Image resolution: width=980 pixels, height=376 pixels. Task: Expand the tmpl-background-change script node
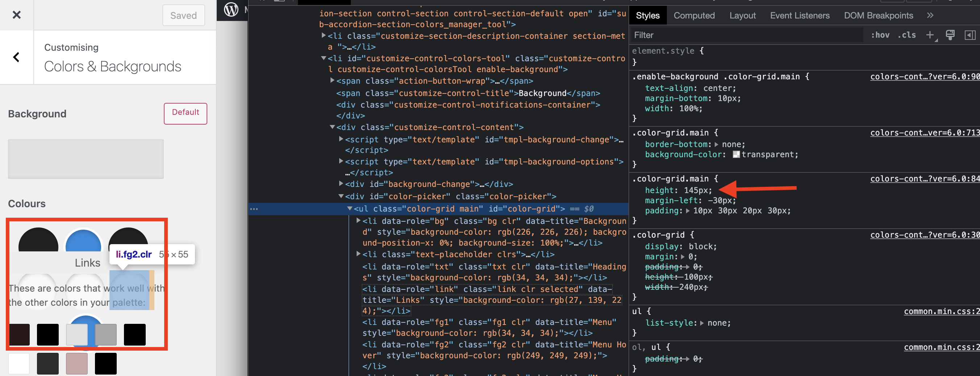tap(341, 139)
